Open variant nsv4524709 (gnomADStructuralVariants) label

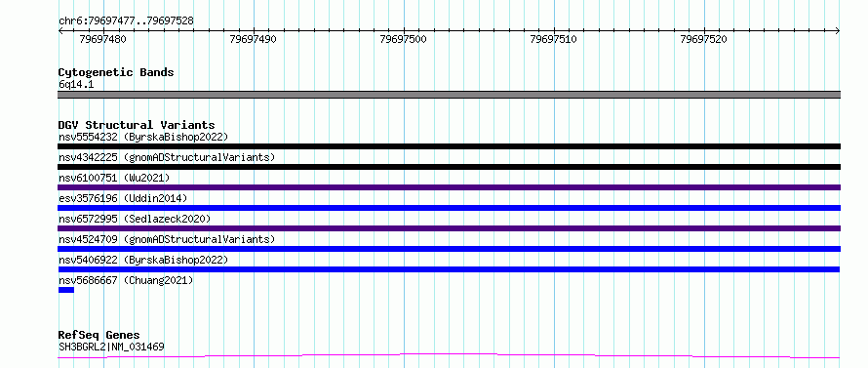tap(167, 239)
